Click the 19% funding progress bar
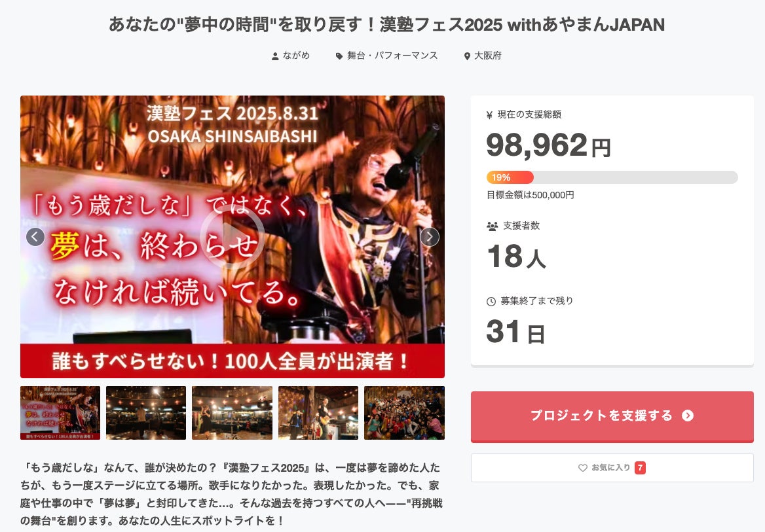765x532 pixels. pyautogui.click(x=612, y=177)
